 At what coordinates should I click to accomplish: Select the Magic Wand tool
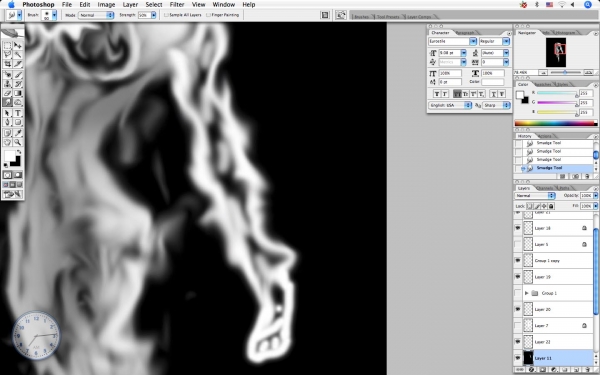pyautogui.click(x=18, y=55)
